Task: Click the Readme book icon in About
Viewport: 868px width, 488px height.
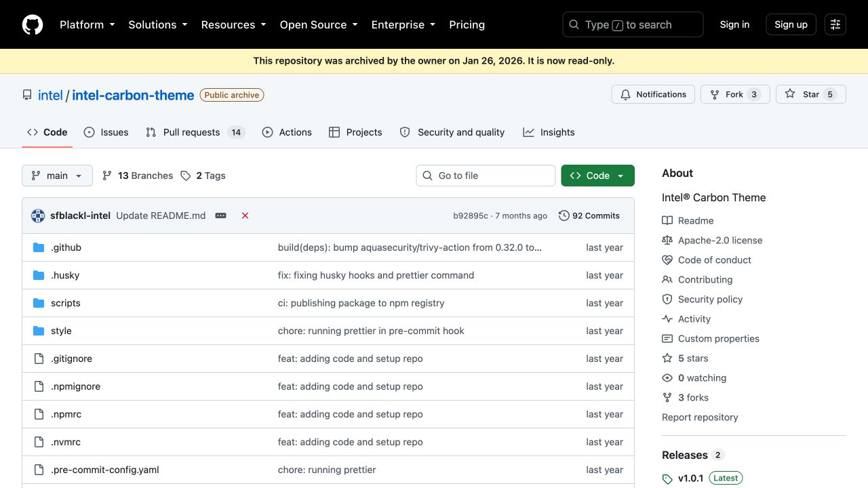Action: coord(667,220)
